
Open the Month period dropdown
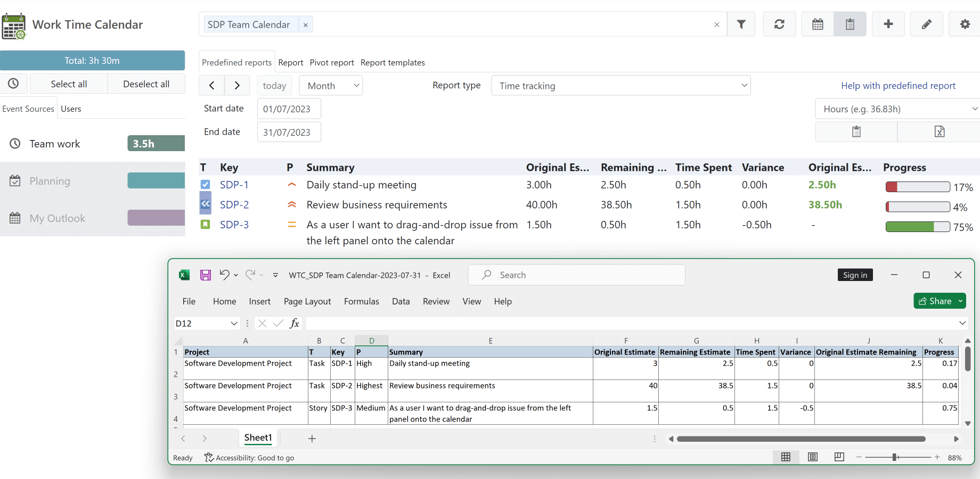click(331, 86)
